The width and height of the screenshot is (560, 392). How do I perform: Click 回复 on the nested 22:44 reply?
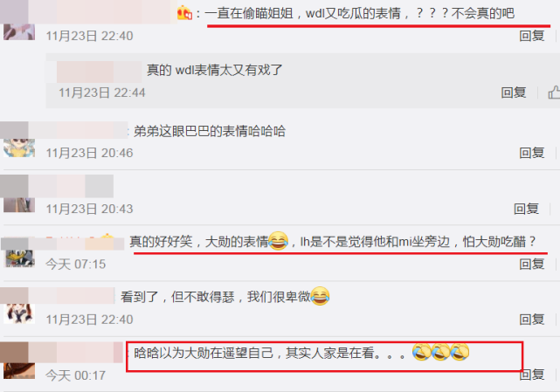514,93
